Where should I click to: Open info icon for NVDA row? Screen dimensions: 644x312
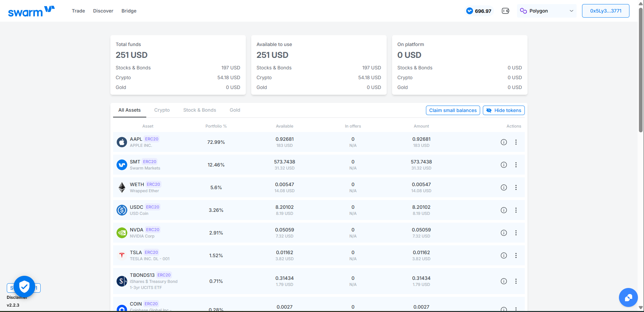tap(503, 233)
